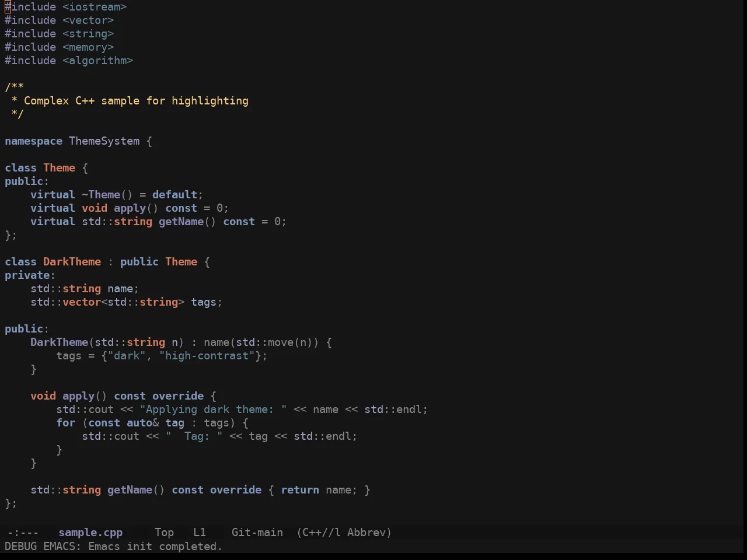747x560 pixels.
Task: Place cursor on #include <algorithm> line
Action: [69, 61]
